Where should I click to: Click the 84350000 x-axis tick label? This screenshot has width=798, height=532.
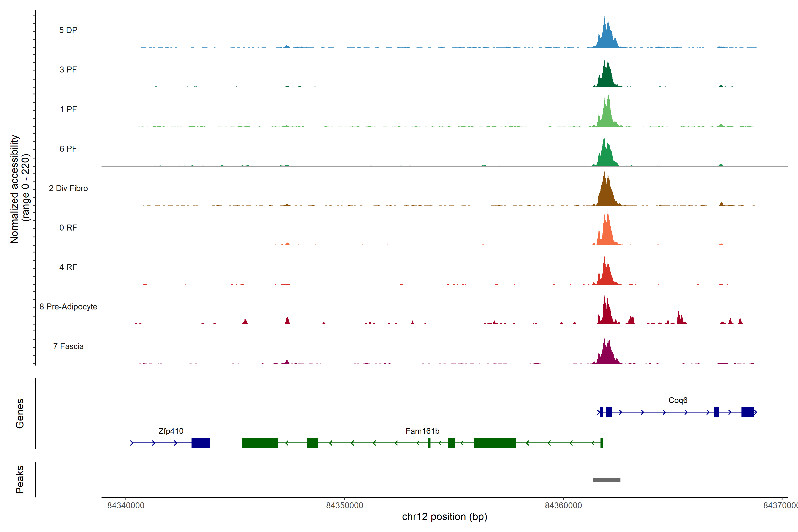point(344,505)
